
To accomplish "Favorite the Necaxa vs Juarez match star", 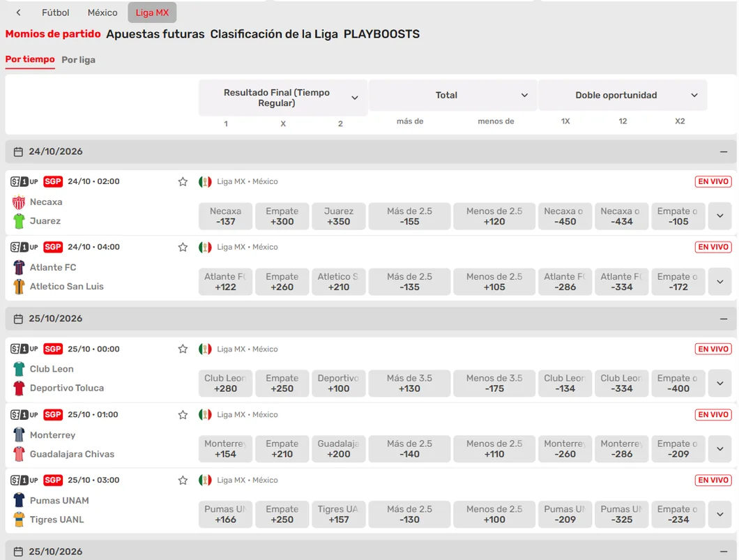I will click(183, 181).
